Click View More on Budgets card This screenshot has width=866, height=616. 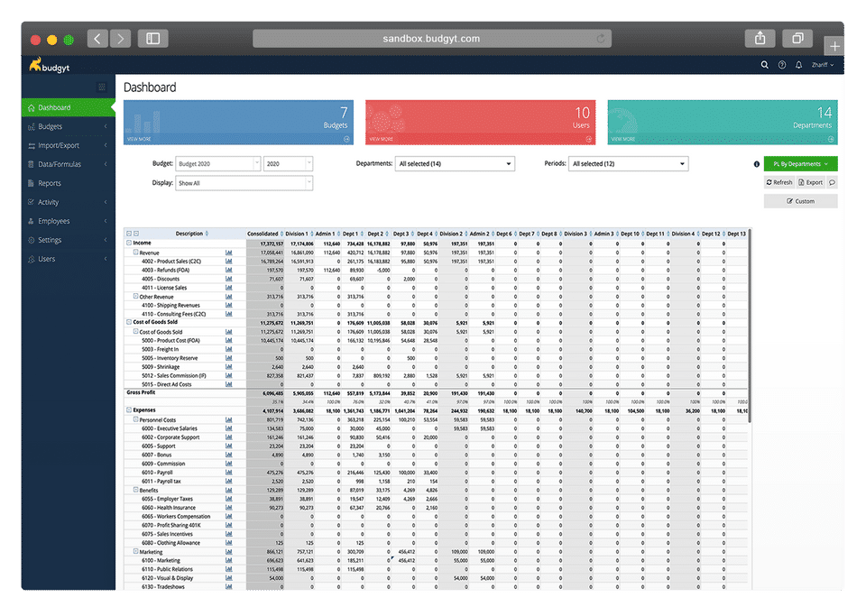[x=139, y=139]
